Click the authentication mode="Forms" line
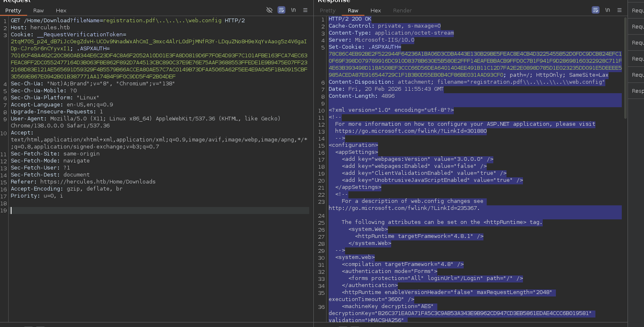Screen dimensions: 644x327 (x=390, y=271)
